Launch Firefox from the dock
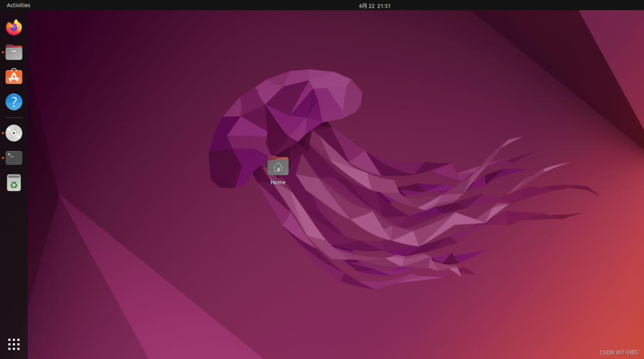Viewport: 644px width, 359px height. (x=14, y=28)
